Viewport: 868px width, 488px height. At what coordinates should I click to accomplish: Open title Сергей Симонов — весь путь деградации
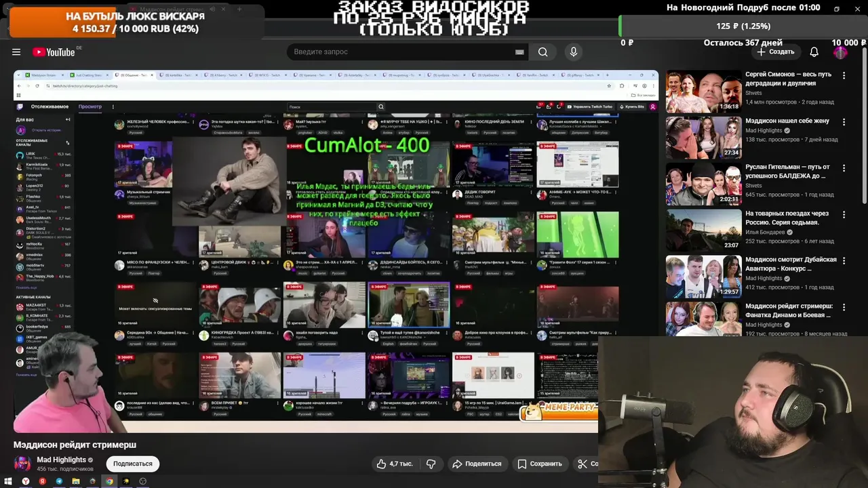coord(788,79)
